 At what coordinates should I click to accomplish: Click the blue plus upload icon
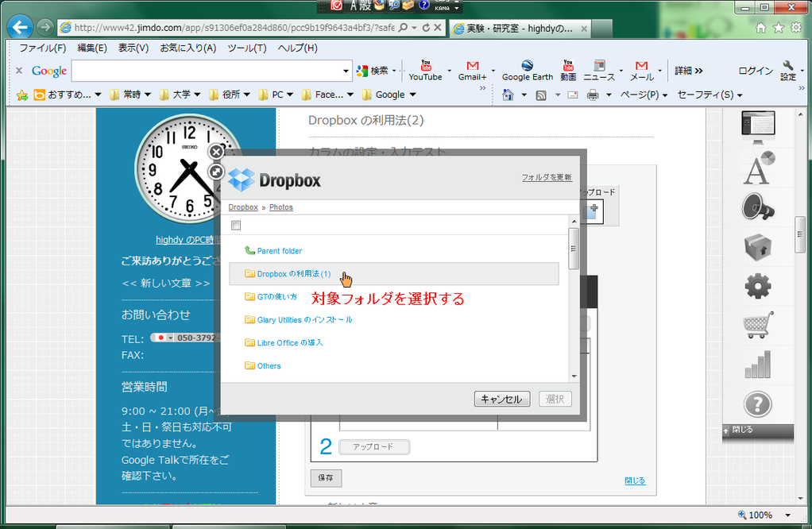coord(592,212)
